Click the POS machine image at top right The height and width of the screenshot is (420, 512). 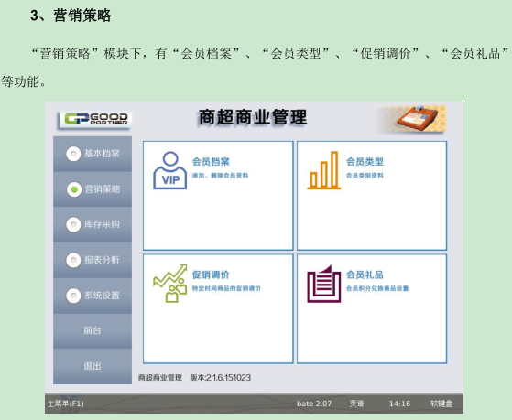pyautogui.click(x=412, y=119)
